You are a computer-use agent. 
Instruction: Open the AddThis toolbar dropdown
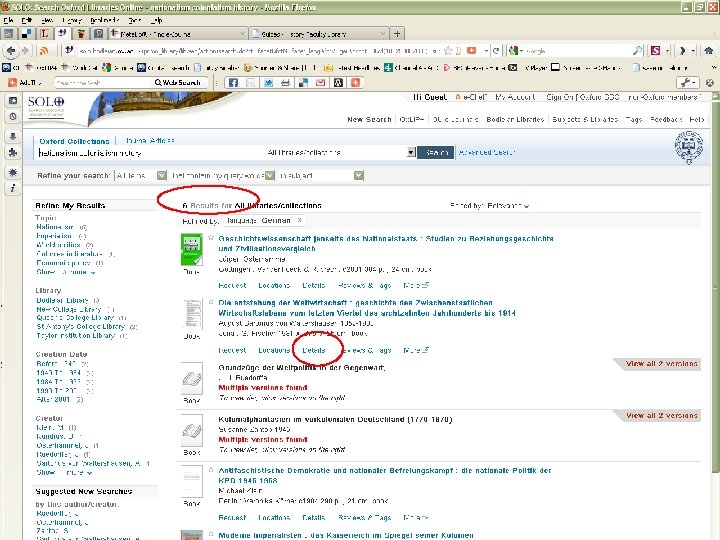tap(25, 83)
